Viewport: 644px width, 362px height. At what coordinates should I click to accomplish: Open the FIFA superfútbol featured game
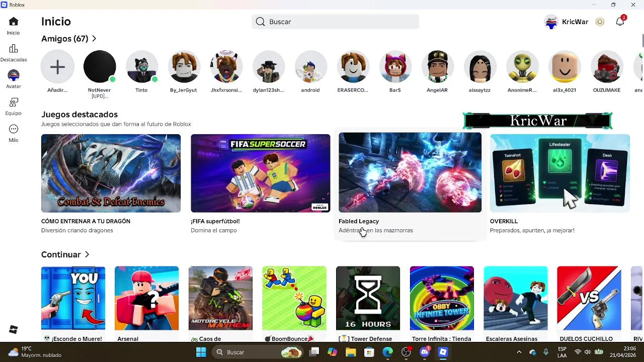261,184
